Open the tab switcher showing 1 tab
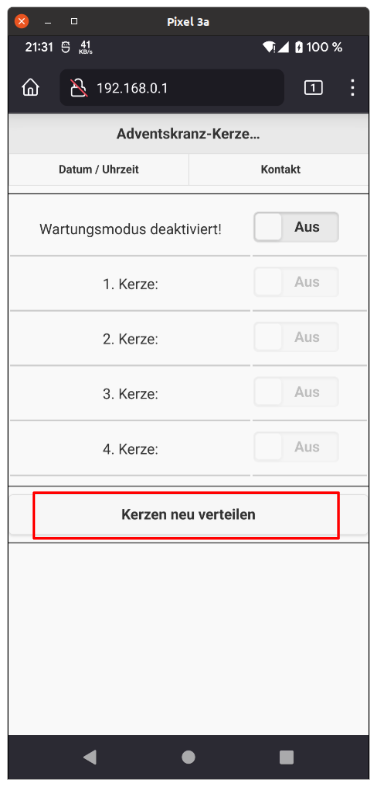Image resolution: width=374 pixels, height=785 pixels. [313, 88]
